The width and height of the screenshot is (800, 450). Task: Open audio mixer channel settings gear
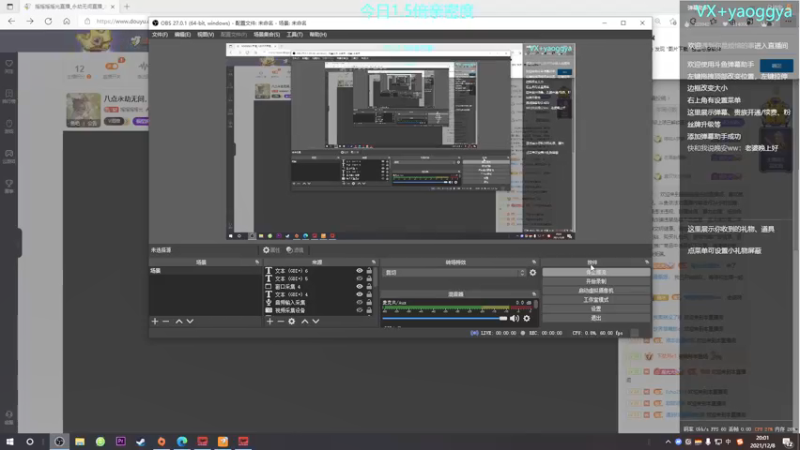(527, 318)
